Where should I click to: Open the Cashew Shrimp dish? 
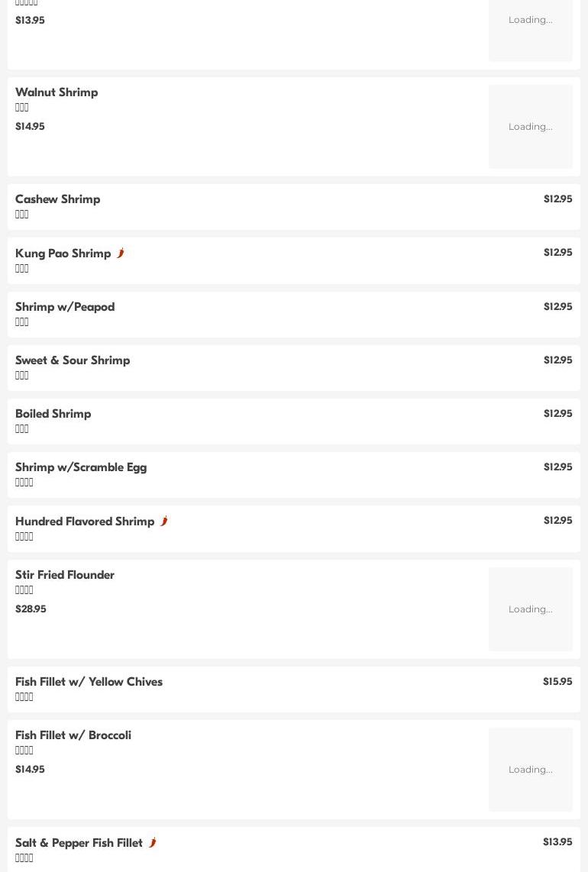click(58, 199)
